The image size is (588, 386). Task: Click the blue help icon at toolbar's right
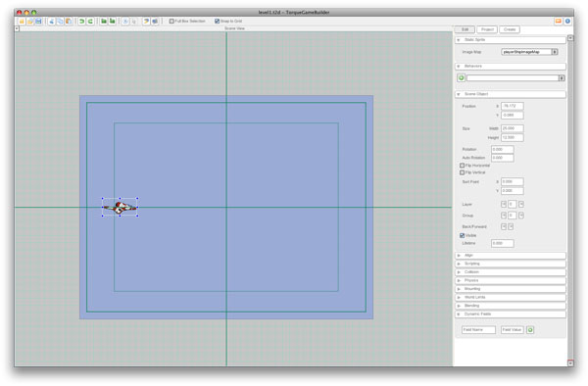point(567,21)
